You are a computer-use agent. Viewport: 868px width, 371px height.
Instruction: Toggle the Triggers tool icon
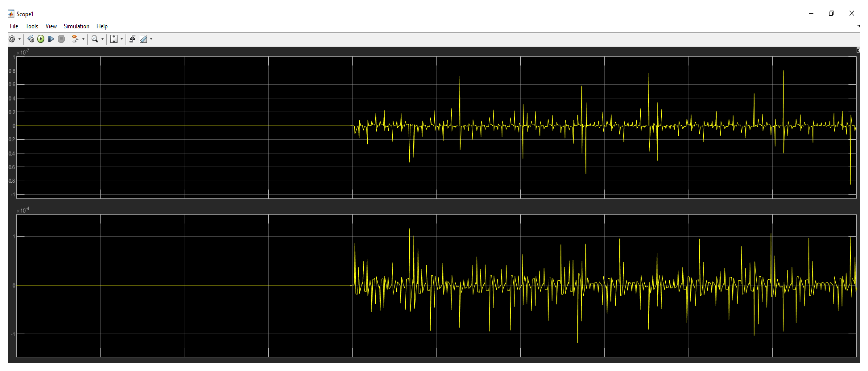133,39
